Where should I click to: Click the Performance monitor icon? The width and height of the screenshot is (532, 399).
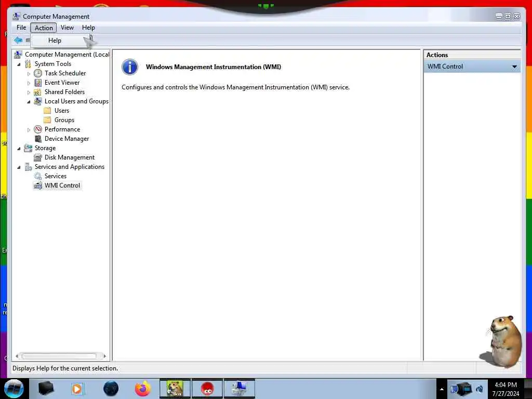click(x=38, y=129)
